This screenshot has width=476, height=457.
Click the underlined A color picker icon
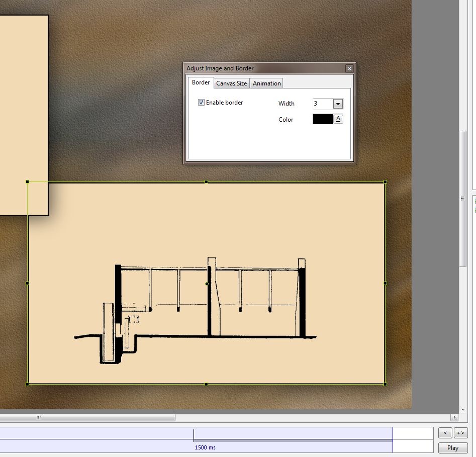pyautogui.click(x=338, y=119)
